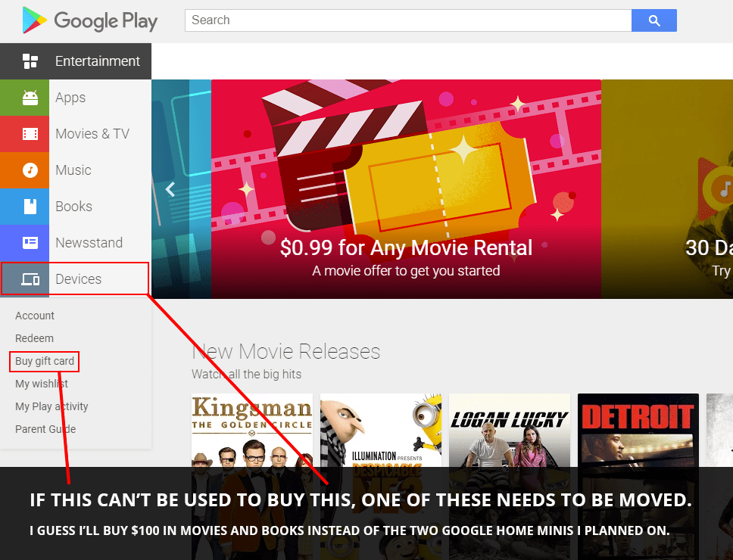Collapse carousel with the left arrow chevron
The image size is (733, 560).
[x=170, y=188]
